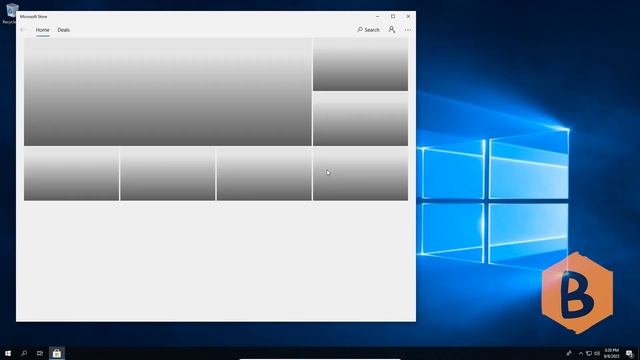This screenshot has height=360, width=640.
Task: Select the Recycle Bin desktop icon
Action: pyautogui.click(x=10, y=13)
